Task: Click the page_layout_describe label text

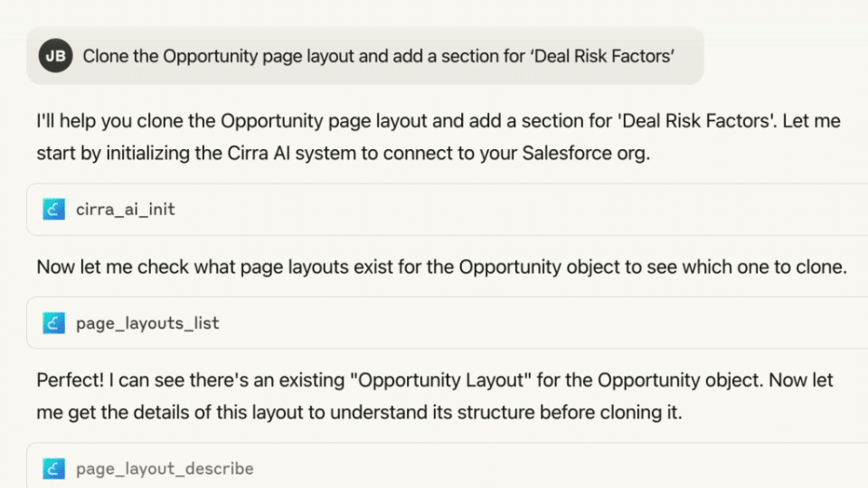Action: pyautogui.click(x=165, y=468)
